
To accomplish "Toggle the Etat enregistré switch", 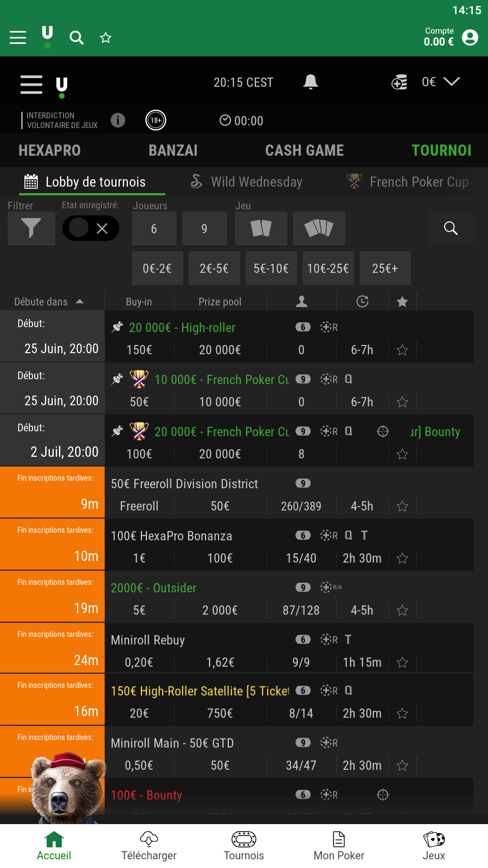I will [x=91, y=228].
